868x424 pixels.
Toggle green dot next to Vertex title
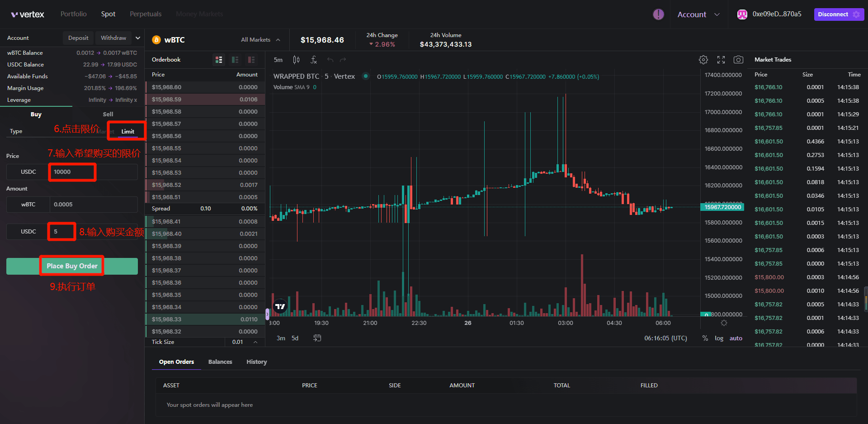pyautogui.click(x=366, y=76)
